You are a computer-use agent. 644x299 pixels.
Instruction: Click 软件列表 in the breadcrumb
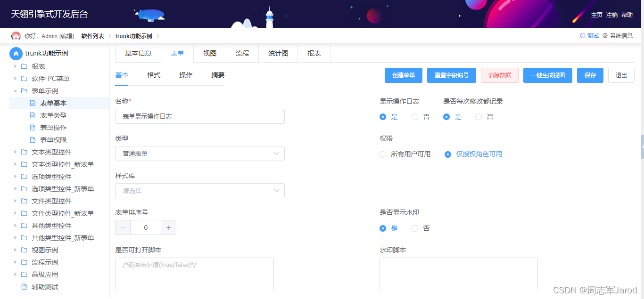coord(93,36)
